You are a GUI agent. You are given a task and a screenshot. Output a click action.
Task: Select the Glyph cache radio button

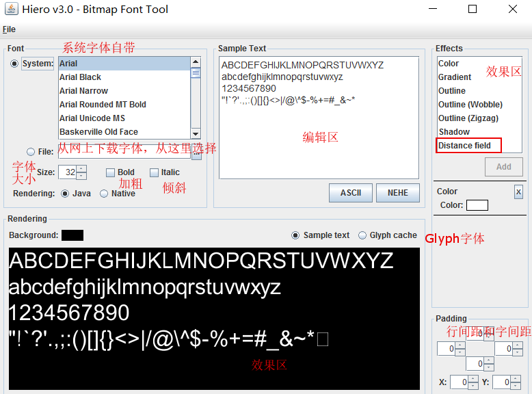pyautogui.click(x=362, y=235)
